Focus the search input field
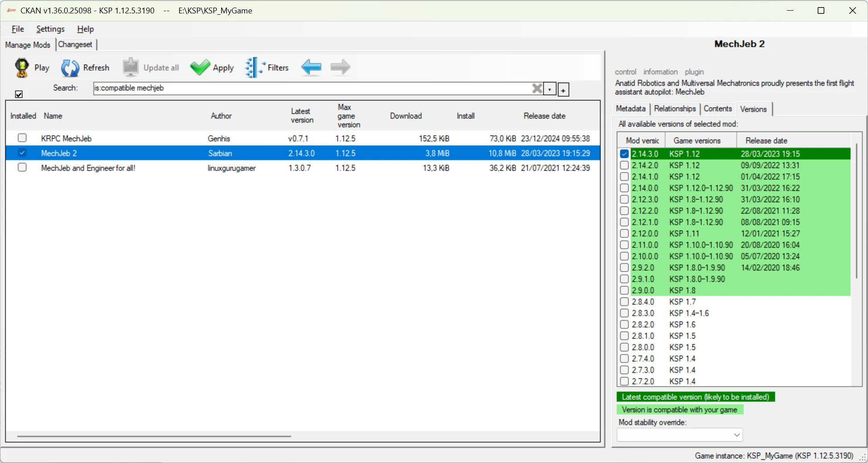The image size is (868, 463). 312,88
